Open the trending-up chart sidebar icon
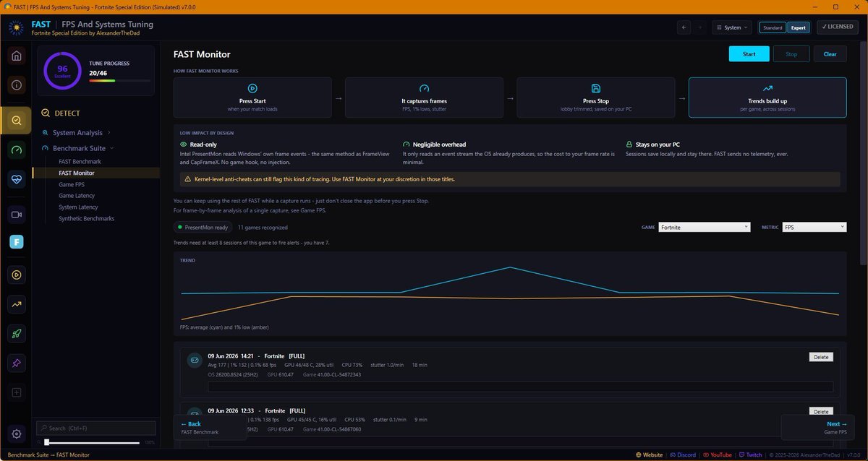The height and width of the screenshot is (461, 868). coord(17,304)
